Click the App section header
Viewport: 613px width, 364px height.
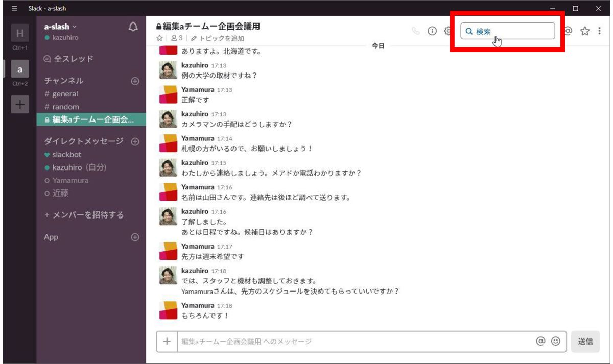51,237
